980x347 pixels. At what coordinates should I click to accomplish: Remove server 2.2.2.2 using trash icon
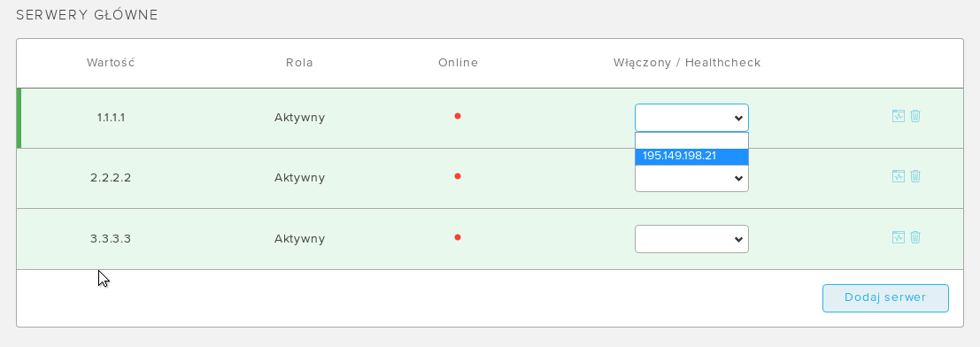coord(915,175)
